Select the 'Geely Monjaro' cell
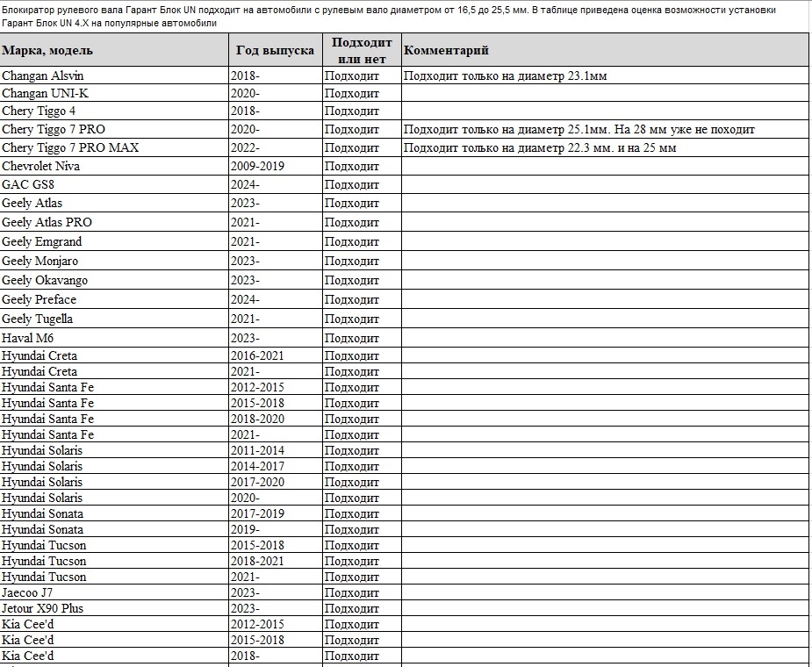This screenshot has height=667, width=812. (x=114, y=261)
